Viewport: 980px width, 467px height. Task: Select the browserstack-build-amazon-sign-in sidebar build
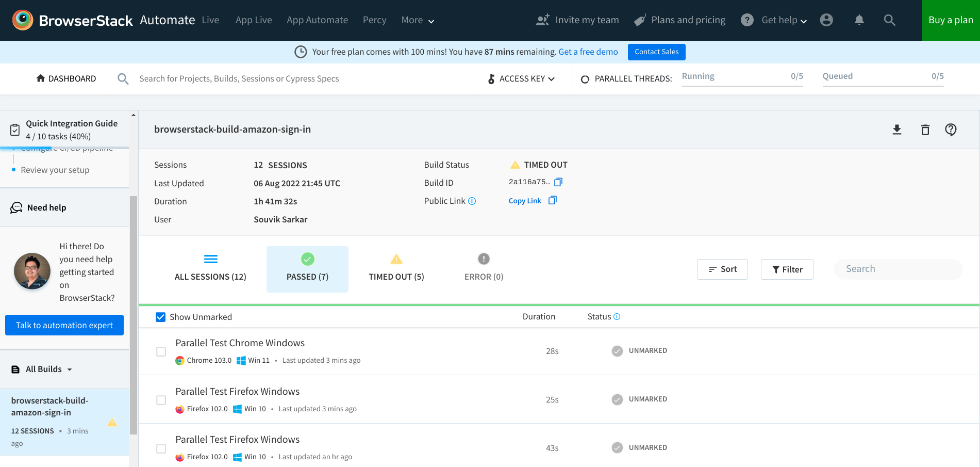pyautogui.click(x=64, y=422)
